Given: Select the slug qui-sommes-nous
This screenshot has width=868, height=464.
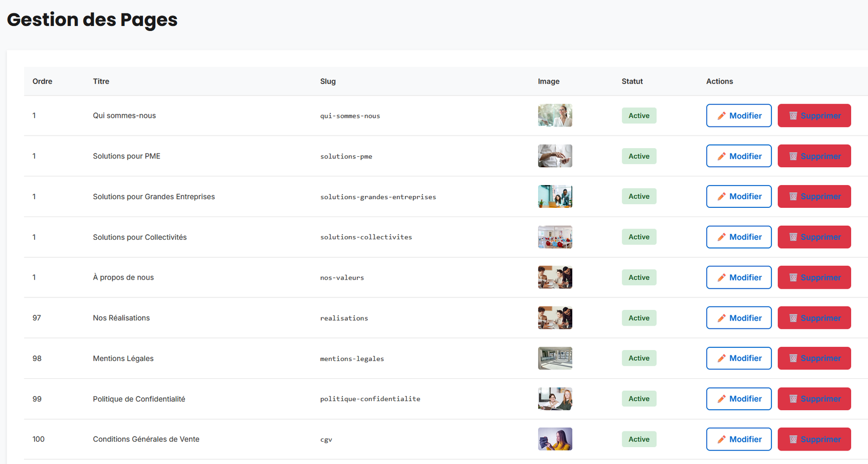Looking at the screenshot, I should (x=350, y=116).
